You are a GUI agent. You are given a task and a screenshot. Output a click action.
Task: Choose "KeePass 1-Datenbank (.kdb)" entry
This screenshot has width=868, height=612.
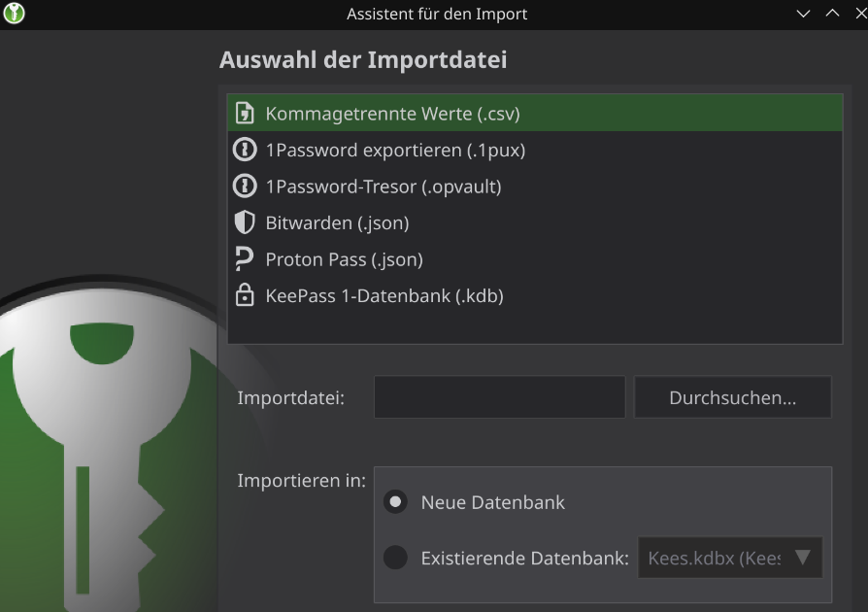(x=535, y=295)
